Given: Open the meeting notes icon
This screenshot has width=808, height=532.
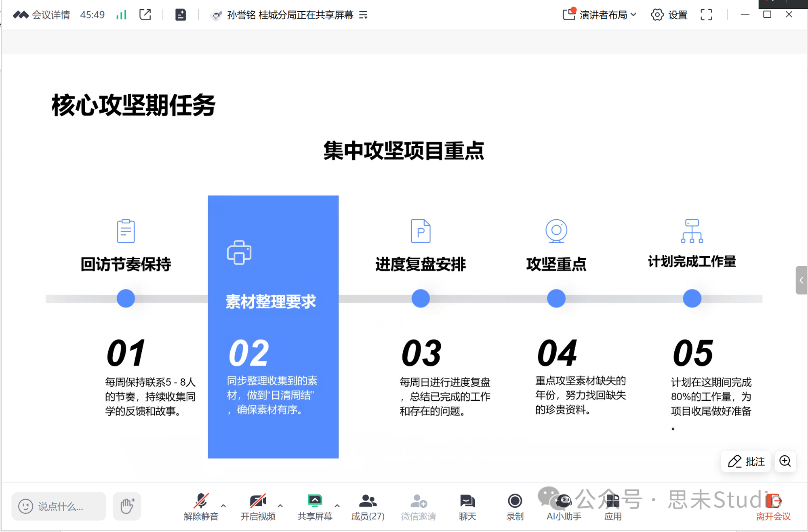Looking at the screenshot, I should click(181, 15).
